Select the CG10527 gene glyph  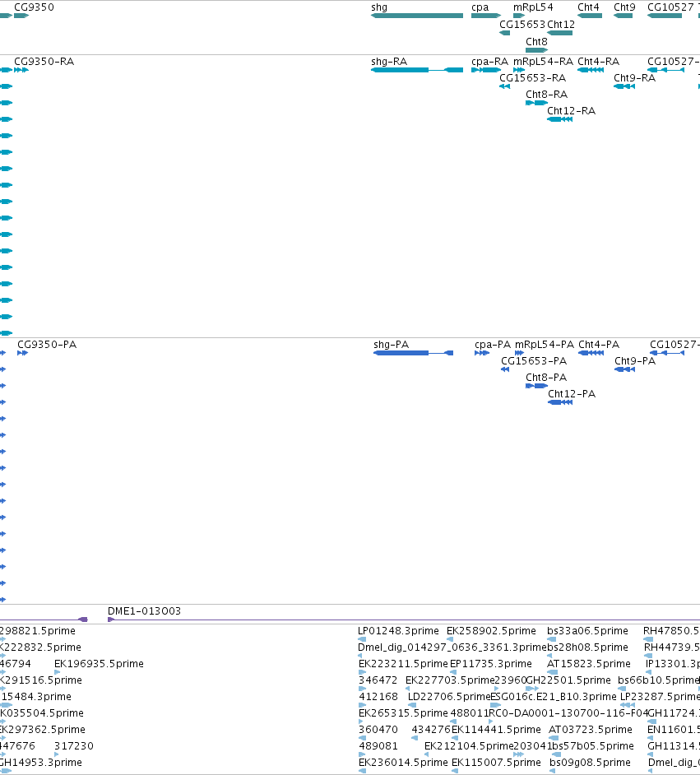click(665, 16)
